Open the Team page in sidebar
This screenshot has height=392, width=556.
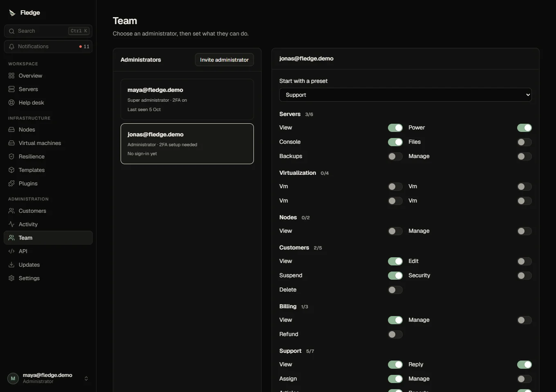pyautogui.click(x=48, y=238)
